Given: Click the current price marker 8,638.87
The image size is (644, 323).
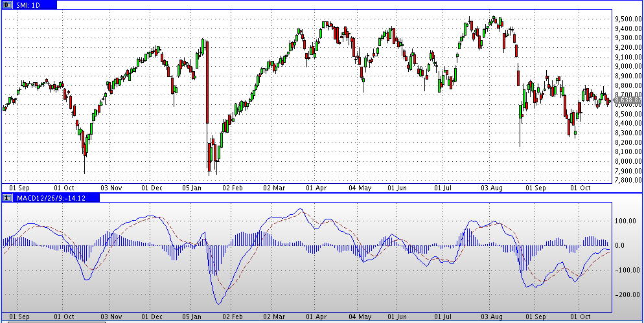Looking at the screenshot, I should (x=626, y=100).
